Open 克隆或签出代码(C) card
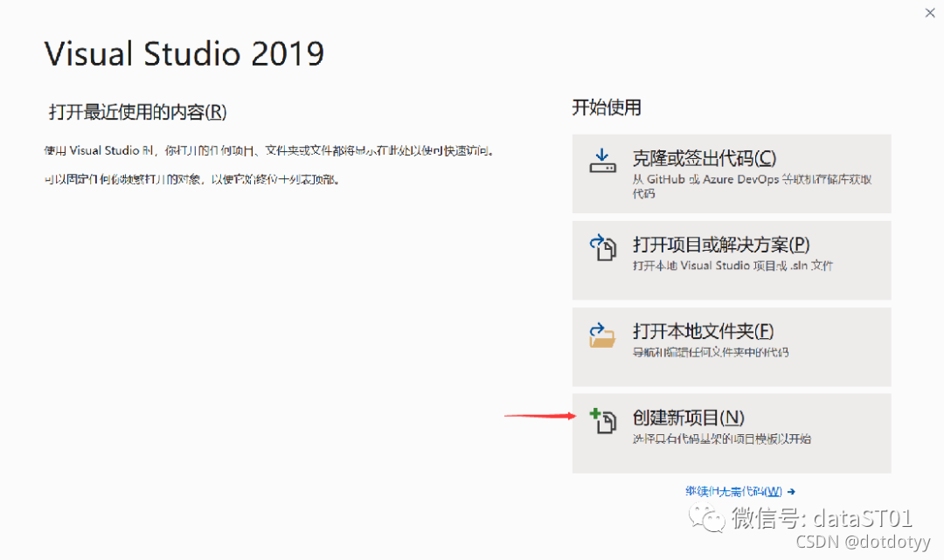This screenshot has width=944, height=560. [732, 173]
